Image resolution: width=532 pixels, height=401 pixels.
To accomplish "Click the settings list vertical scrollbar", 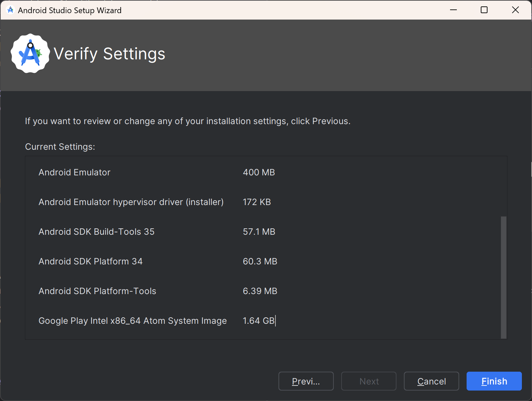I will 503,277.
